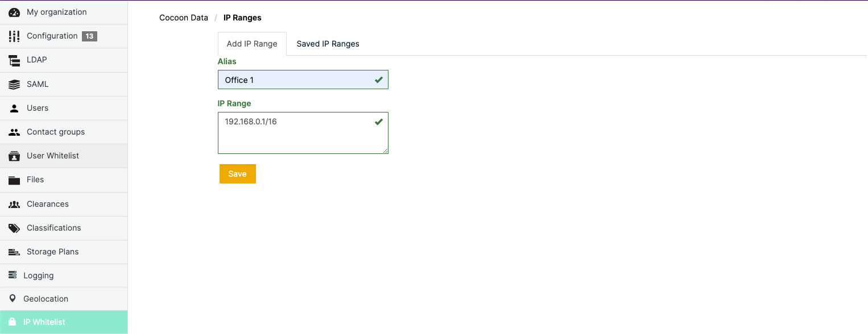The image size is (868, 334).
Task: Open the Files page
Action: point(64,179)
